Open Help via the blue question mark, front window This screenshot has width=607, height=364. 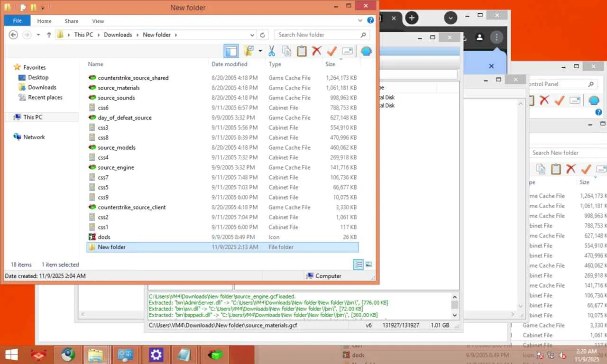(x=371, y=21)
